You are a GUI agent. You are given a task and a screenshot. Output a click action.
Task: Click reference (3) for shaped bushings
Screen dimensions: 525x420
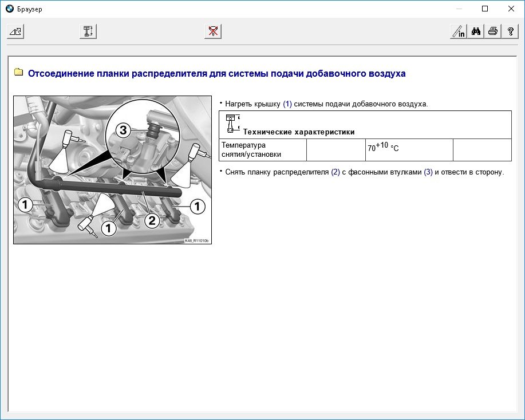pyautogui.click(x=428, y=172)
